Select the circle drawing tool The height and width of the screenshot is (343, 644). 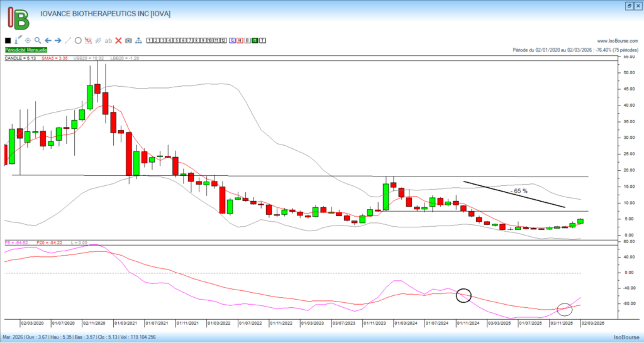[78, 40]
